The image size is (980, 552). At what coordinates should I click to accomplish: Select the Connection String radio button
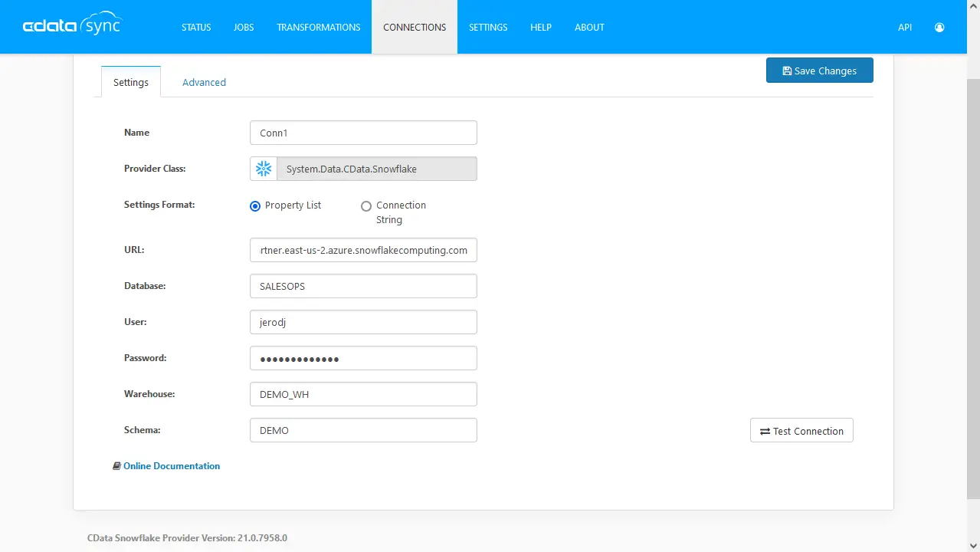(366, 206)
